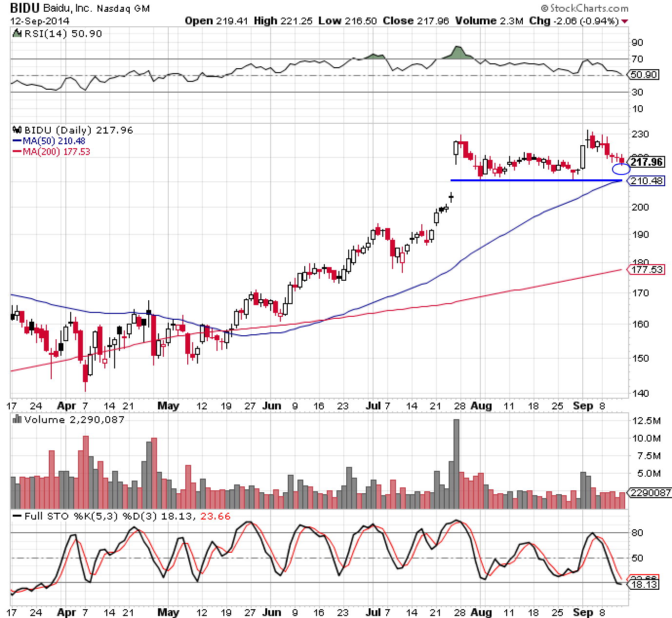Screen dimensions: 672x618
Task: Click the 217.96 last price tag
Action: pyautogui.click(x=646, y=161)
